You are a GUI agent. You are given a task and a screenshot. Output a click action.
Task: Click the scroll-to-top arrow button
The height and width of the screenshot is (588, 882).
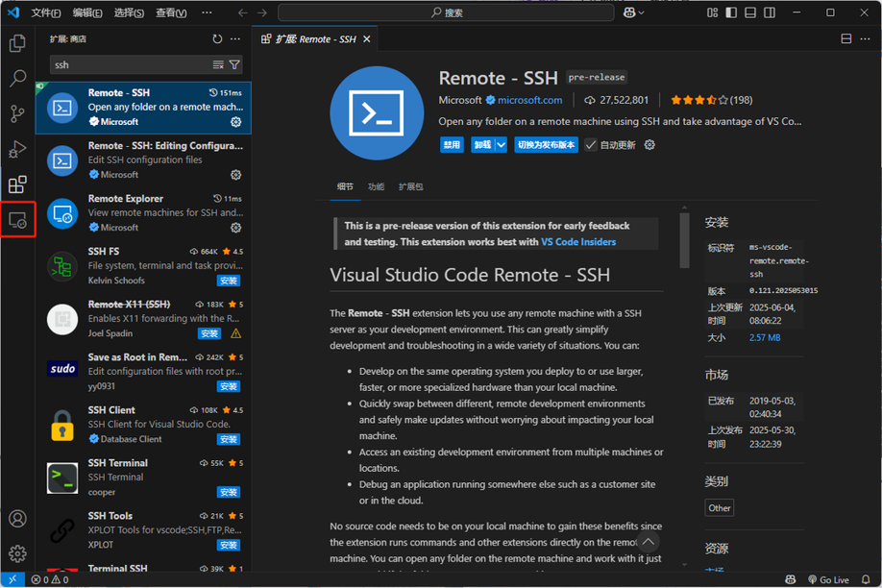[648, 542]
